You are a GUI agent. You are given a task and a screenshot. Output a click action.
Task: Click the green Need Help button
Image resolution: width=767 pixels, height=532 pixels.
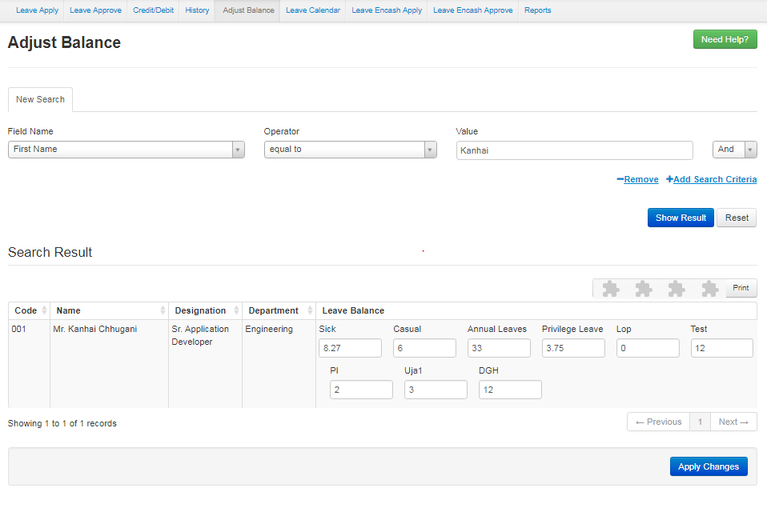[725, 39]
